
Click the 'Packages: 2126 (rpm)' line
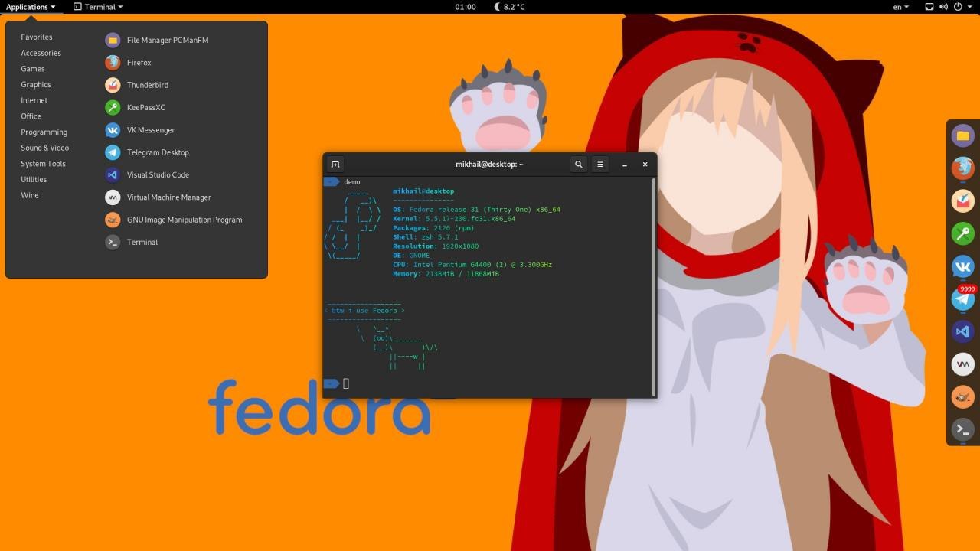[433, 228]
